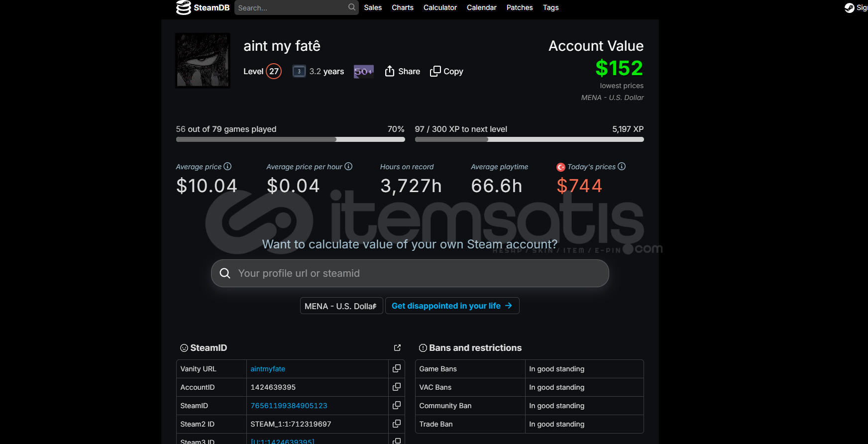
Task: Click the search magnifier icon in navbar
Action: (x=351, y=7)
